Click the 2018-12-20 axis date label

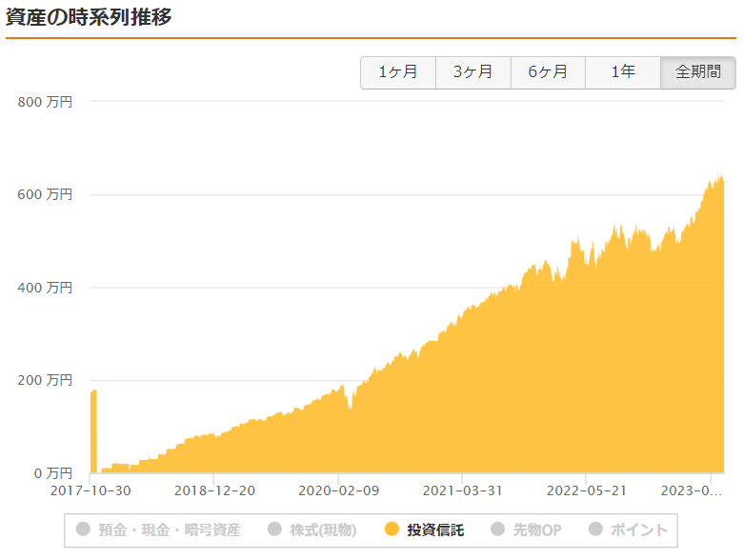tap(214, 490)
